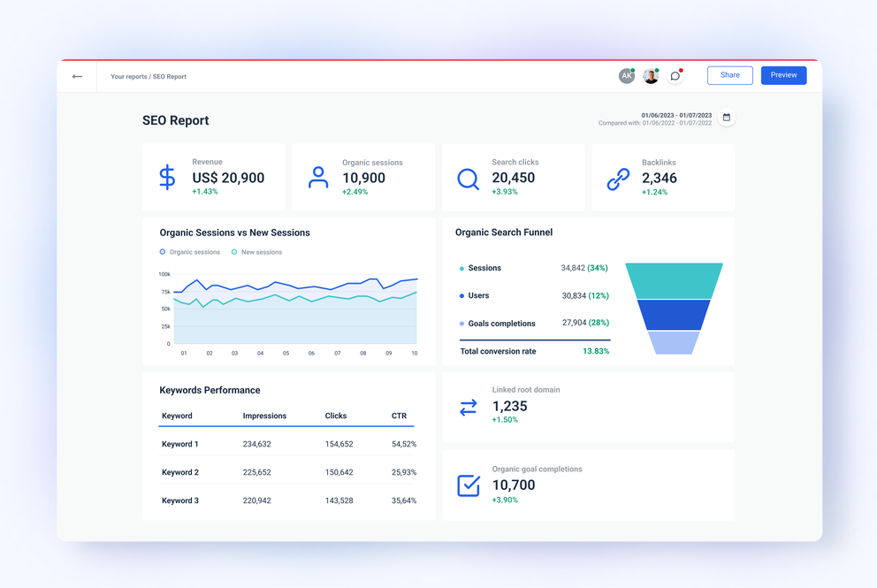
Task: Click the +1.50% linked root domain change
Action: click(x=505, y=420)
